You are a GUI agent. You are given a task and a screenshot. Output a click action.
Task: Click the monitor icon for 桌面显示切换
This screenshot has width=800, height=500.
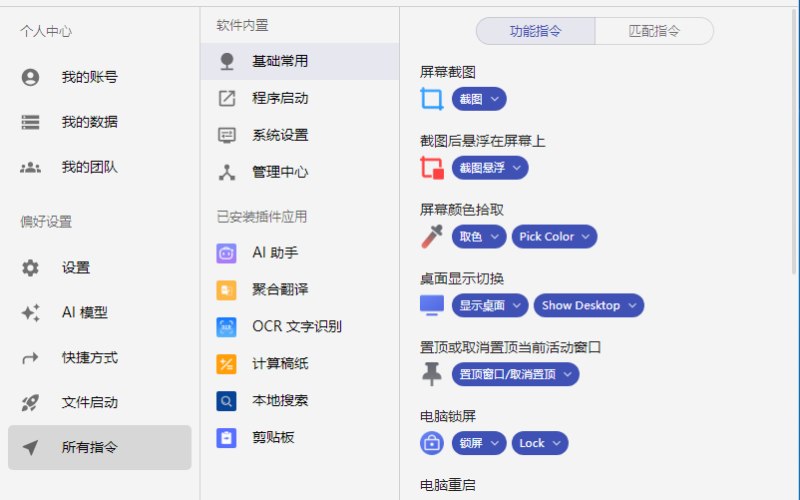coord(432,305)
